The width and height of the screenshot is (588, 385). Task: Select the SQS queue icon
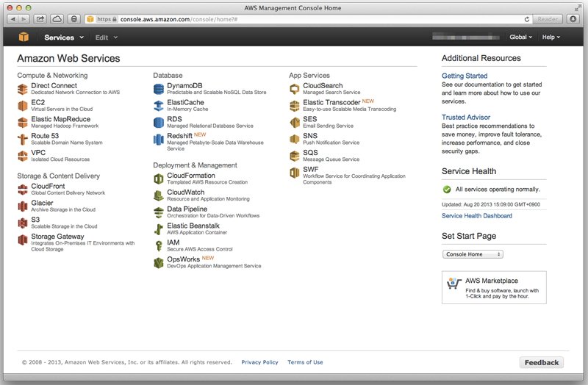tap(295, 156)
